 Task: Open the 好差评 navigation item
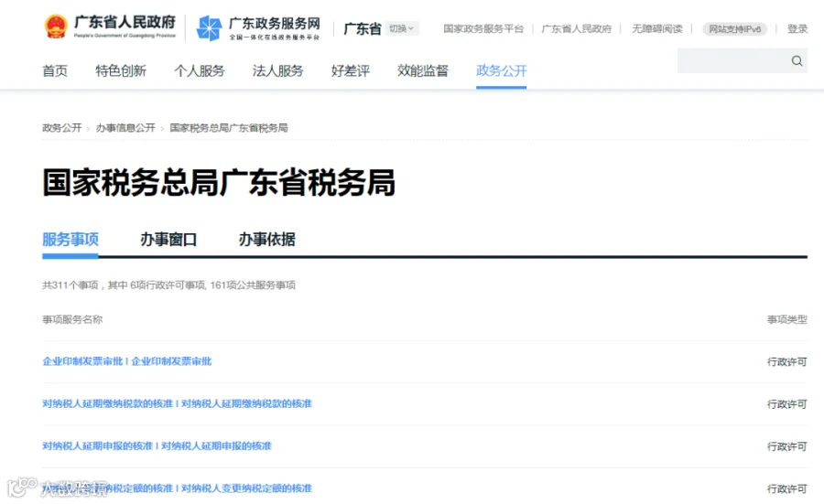(350, 70)
